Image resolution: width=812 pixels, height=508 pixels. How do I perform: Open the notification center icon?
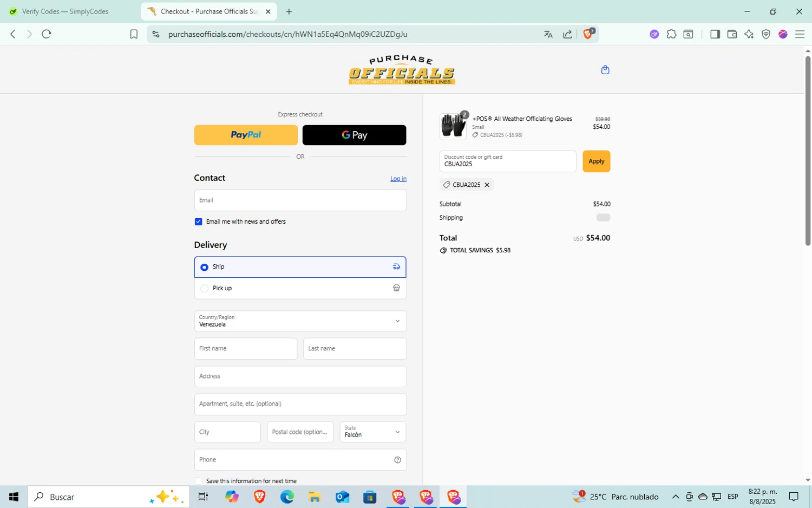794,497
